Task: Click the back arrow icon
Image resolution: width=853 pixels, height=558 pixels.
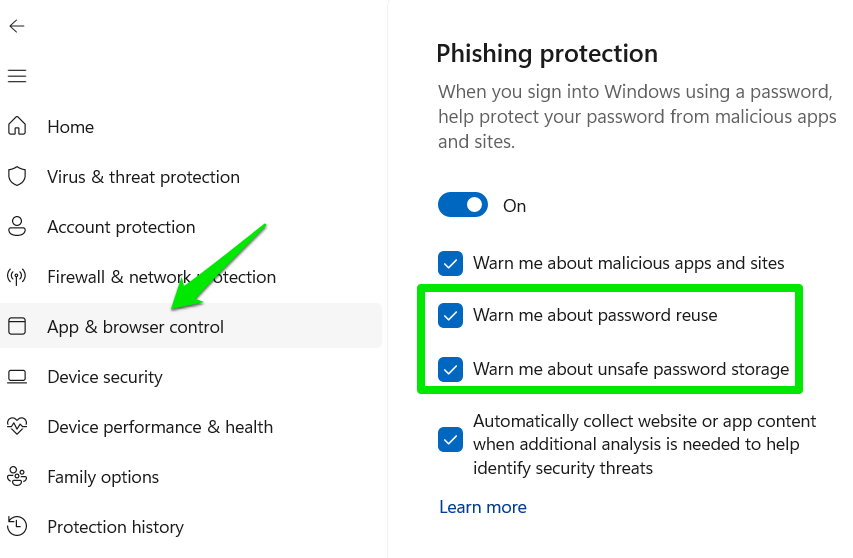Action: [16, 26]
